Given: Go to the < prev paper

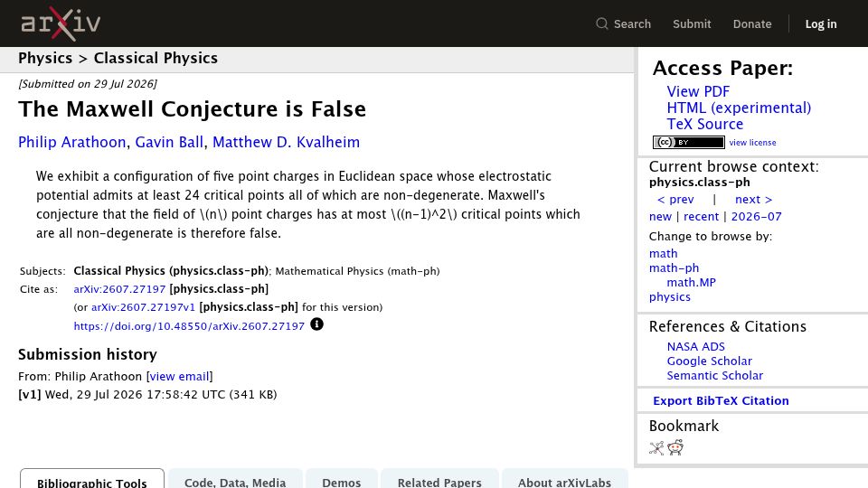Looking at the screenshot, I should coord(675,199).
